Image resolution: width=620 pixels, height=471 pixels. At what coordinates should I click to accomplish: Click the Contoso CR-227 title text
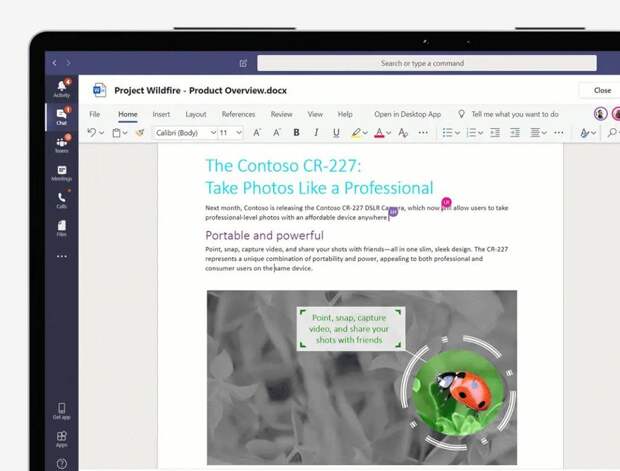283,166
